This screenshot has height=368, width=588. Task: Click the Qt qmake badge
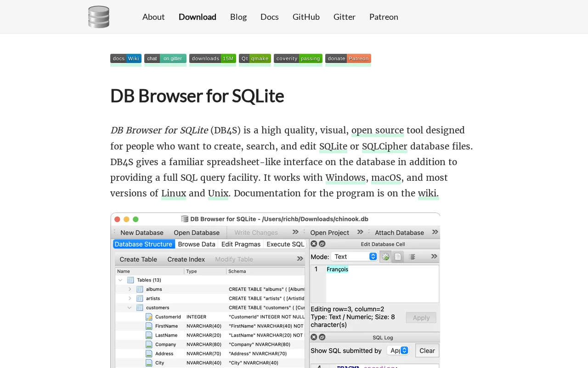255,58
